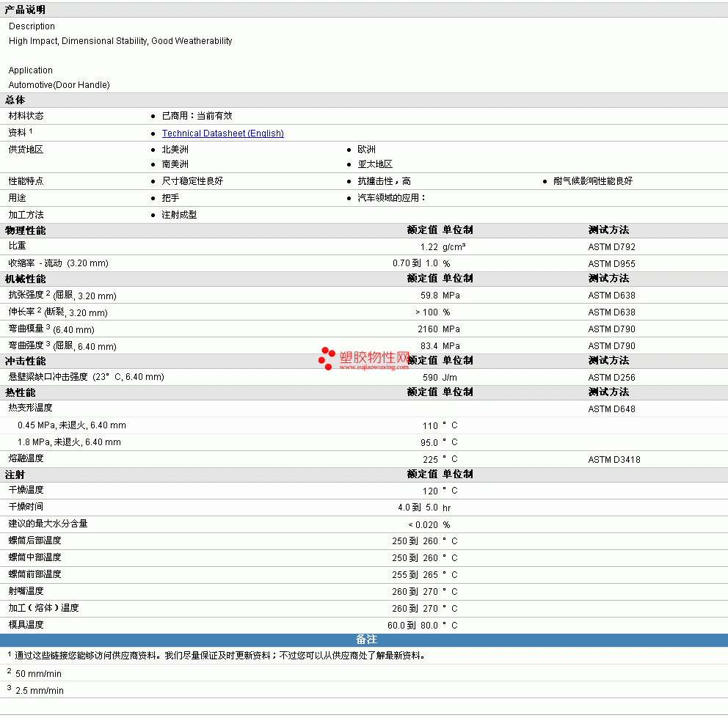Click ASTM D256 test method
The width and height of the screenshot is (728, 718).
coord(611,377)
